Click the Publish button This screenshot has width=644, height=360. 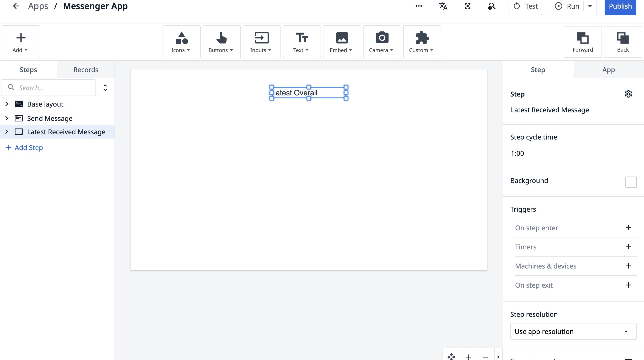tap(620, 6)
